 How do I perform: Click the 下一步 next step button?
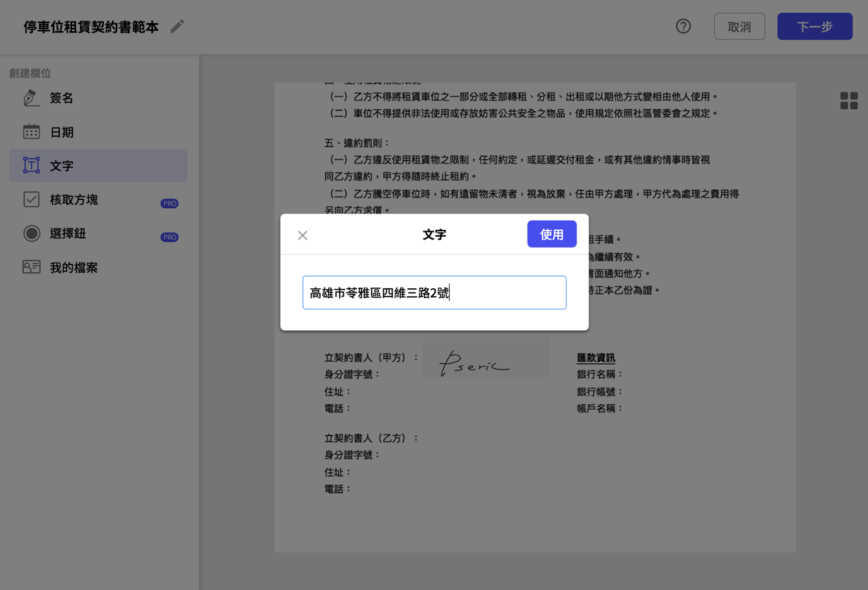[814, 26]
